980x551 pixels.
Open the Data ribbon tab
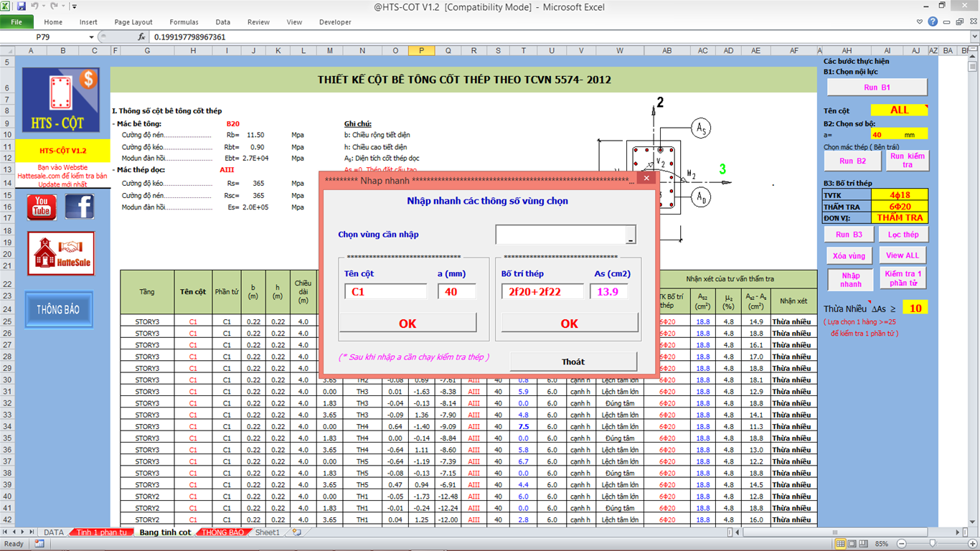coord(223,22)
